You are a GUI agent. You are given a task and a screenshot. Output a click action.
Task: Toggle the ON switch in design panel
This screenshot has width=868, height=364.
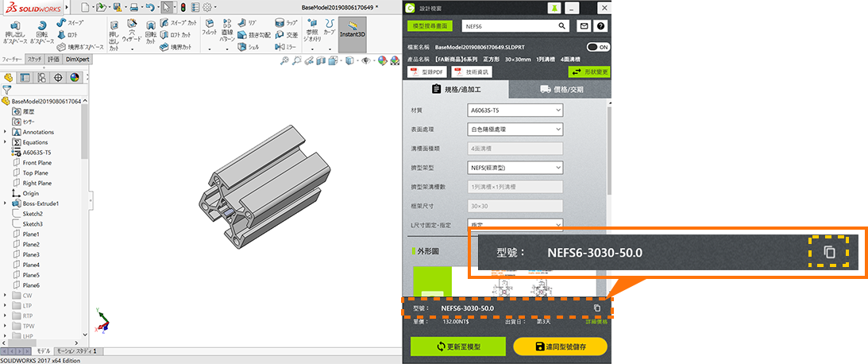pos(599,47)
